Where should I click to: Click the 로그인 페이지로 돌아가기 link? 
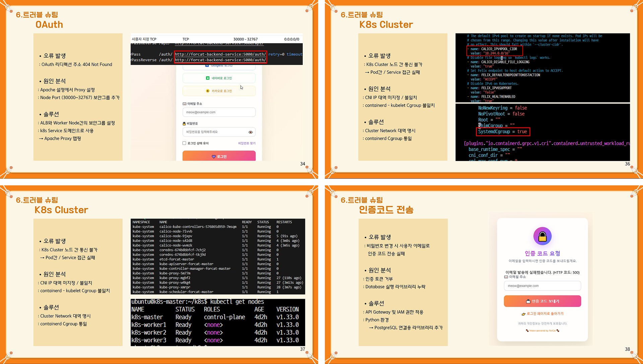tap(545, 314)
